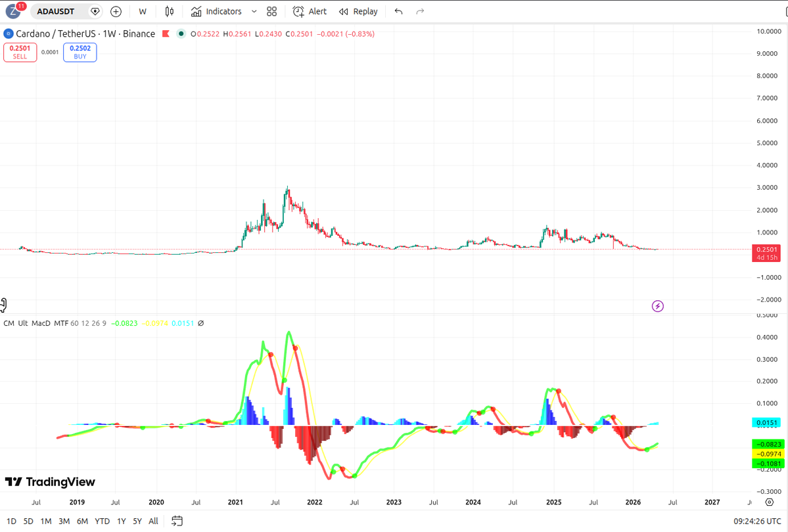Open the indicator templates grid icon
This screenshot has width=788, height=532.
click(x=271, y=11)
